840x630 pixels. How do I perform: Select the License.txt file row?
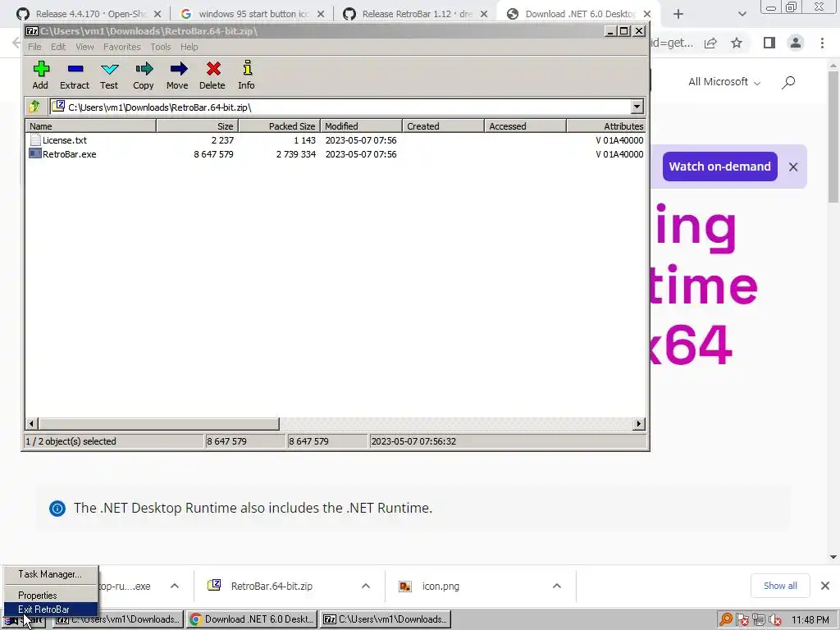(336, 140)
